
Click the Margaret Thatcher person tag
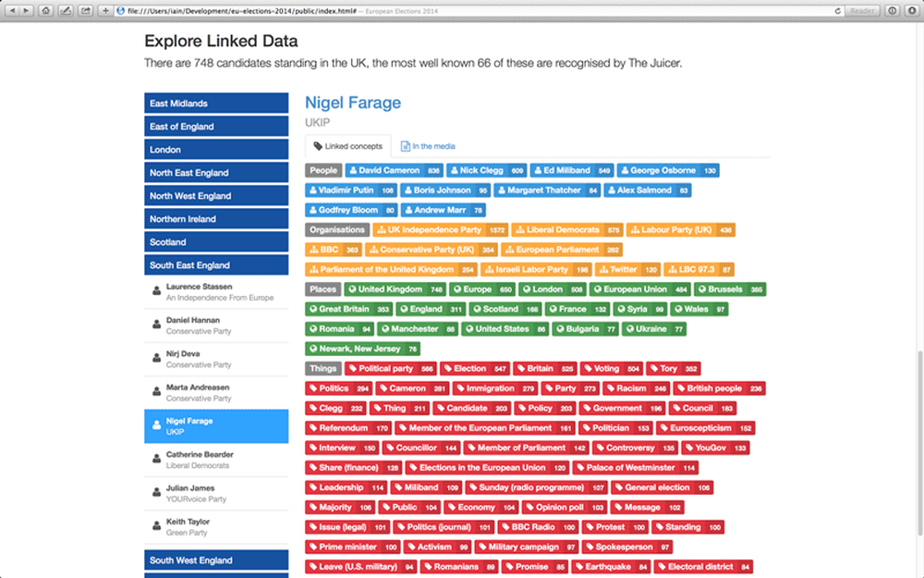(547, 190)
